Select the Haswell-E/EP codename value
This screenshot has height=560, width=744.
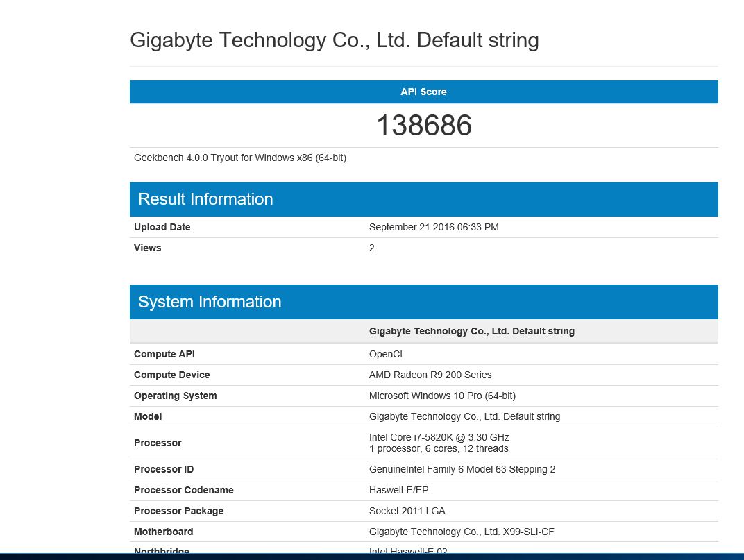[x=398, y=490]
